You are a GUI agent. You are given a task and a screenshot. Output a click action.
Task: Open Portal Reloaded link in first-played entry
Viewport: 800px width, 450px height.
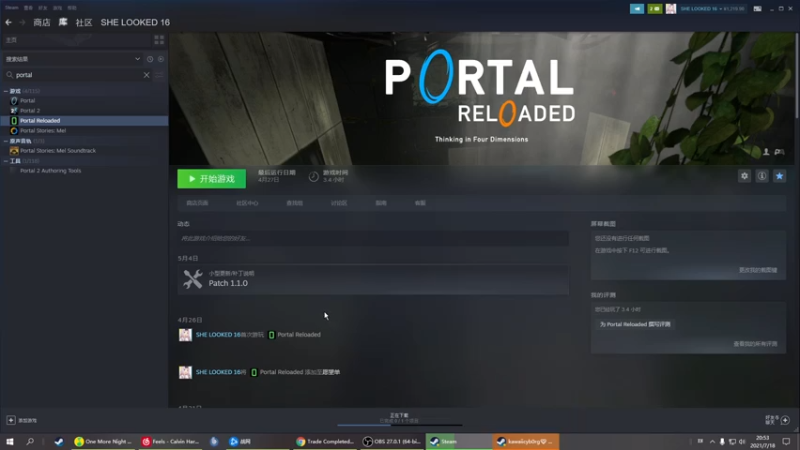tap(299, 335)
